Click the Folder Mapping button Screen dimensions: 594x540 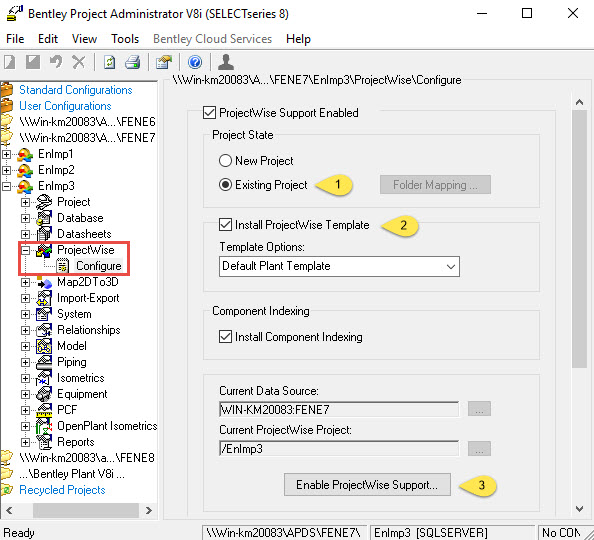(435, 185)
